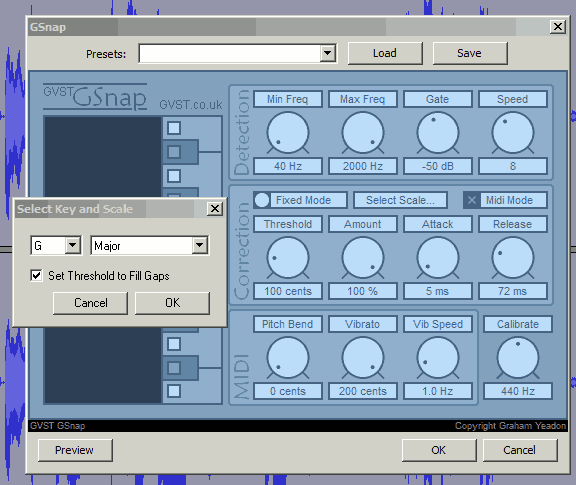
Task: Click the Min Freq label
Action: [288, 99]
